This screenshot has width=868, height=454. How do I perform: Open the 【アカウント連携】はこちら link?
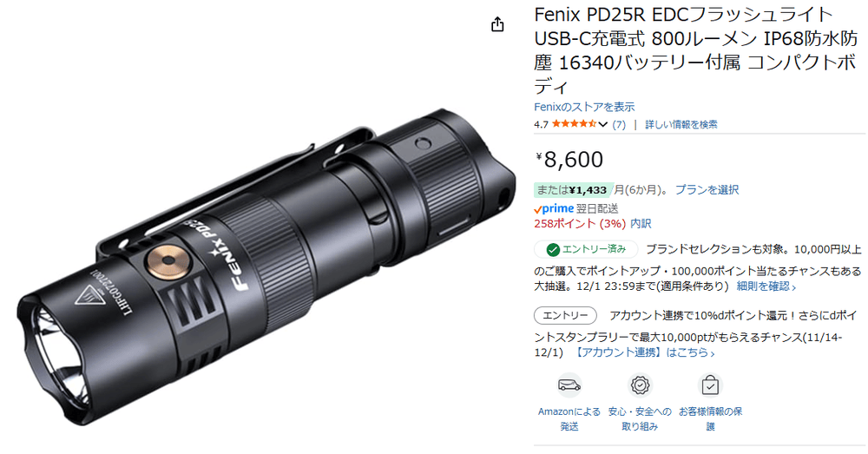(642, 352)
